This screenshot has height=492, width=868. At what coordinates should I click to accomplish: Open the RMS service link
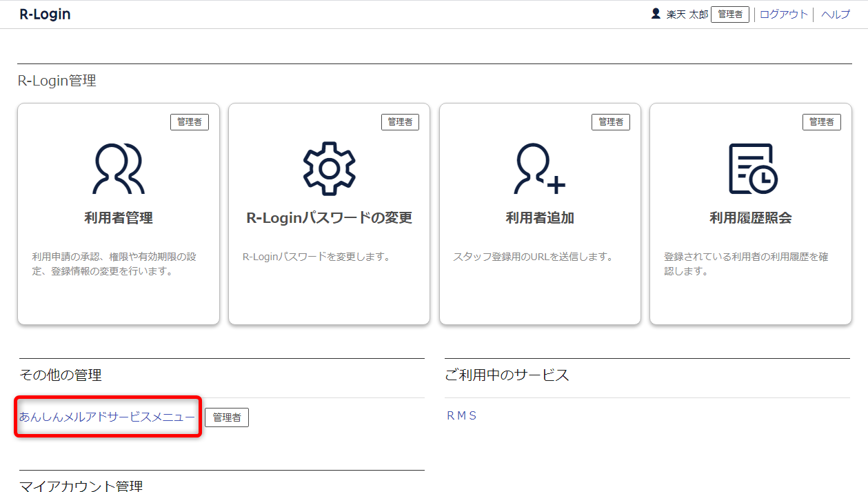[462, 415]
